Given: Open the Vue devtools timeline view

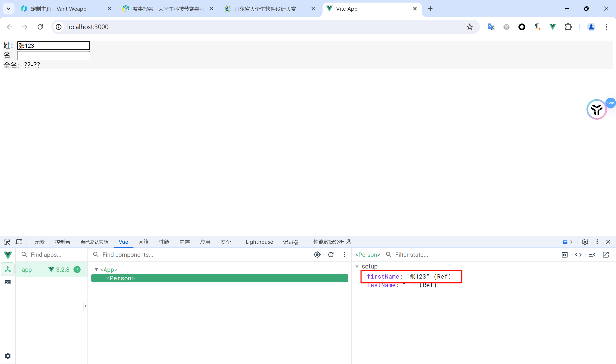Looking at the screenshot, I should tap(8, 283).
